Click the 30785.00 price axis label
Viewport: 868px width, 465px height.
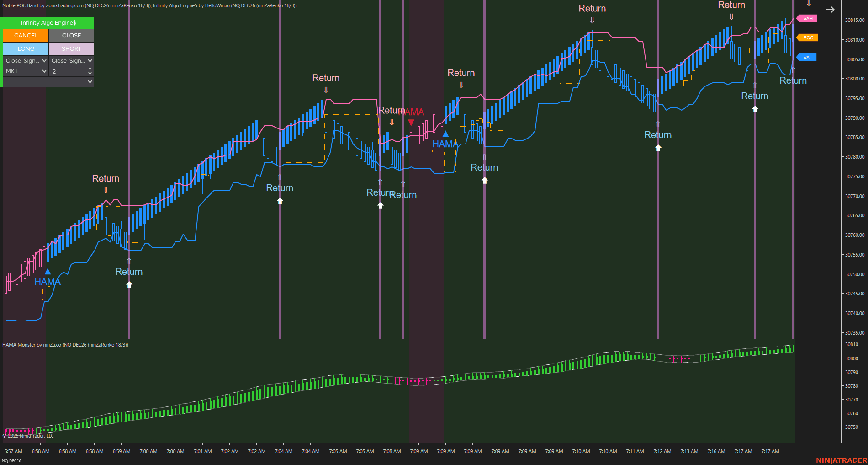coord(855,137)
